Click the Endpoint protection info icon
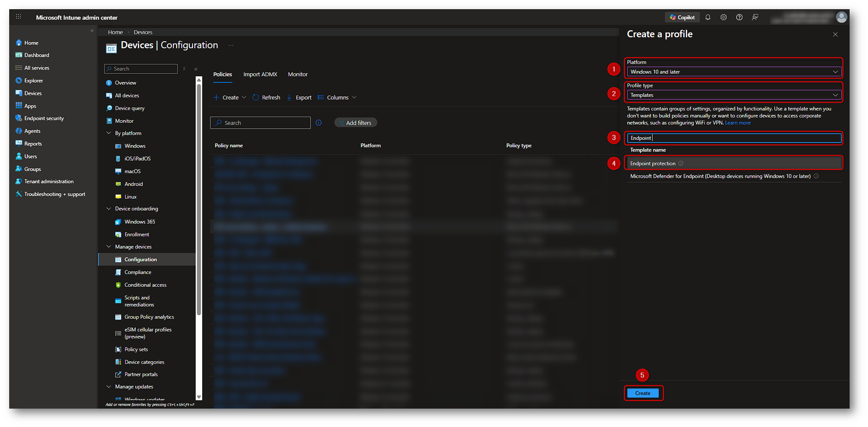Image resolution: width=868 pixels, height=427 pixels. [x=681, y=163]
